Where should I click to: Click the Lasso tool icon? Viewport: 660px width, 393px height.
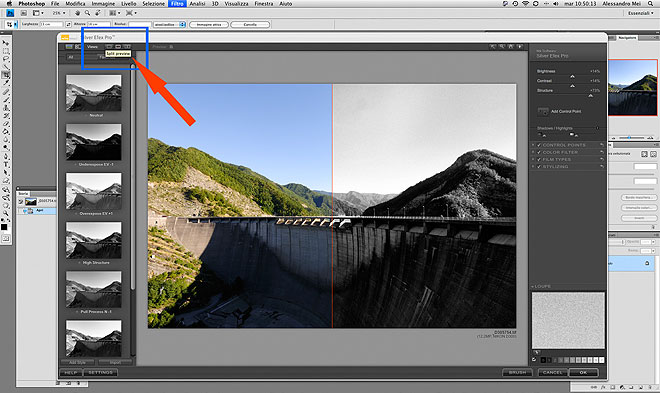pos(5,59)
